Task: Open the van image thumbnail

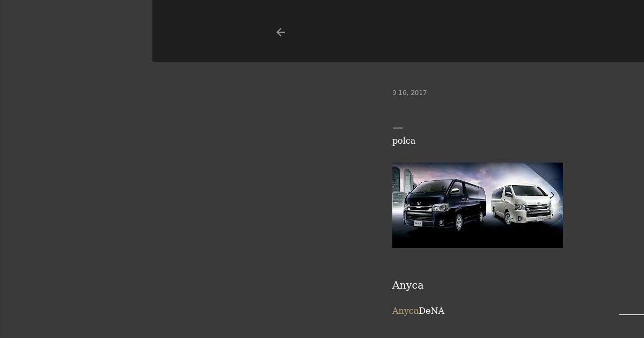Action: coord(478,205)
